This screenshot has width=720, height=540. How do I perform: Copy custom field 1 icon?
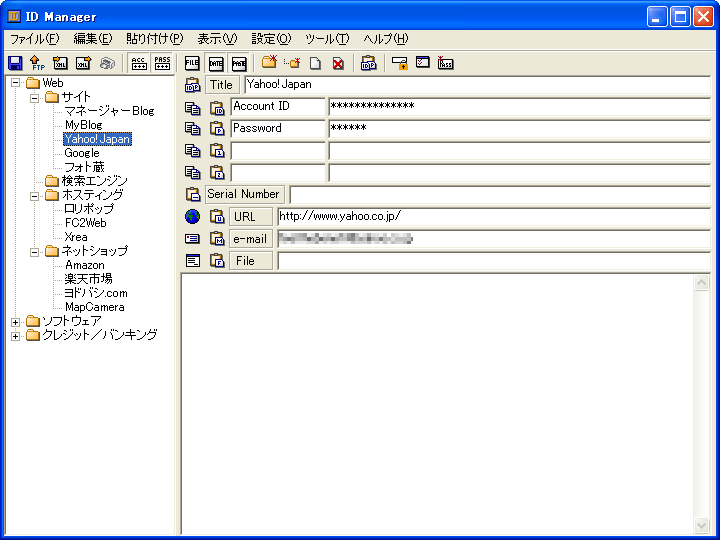[192, 150]
